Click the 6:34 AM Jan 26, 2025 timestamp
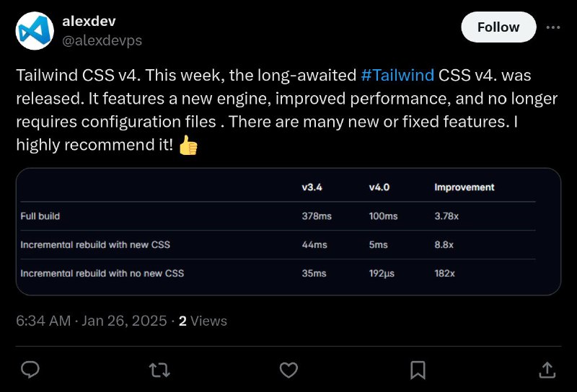 pyautogui.click(x=92, y=321)
